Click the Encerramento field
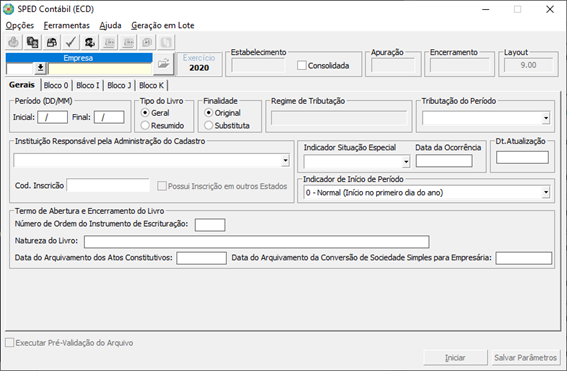This screenshot has width=567, height=371. click(x=459, y=65)
